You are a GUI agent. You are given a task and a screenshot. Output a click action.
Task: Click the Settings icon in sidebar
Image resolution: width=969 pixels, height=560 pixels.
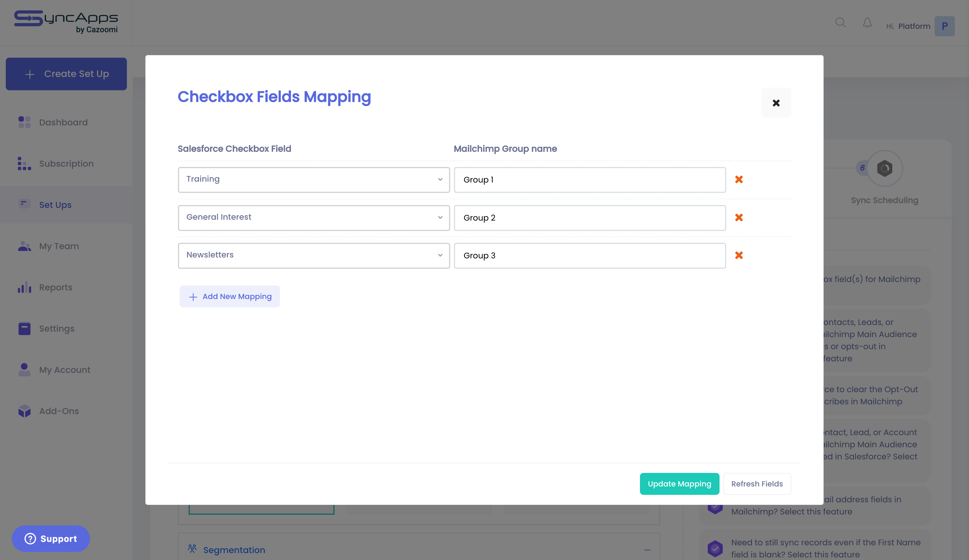pos(24,328)
